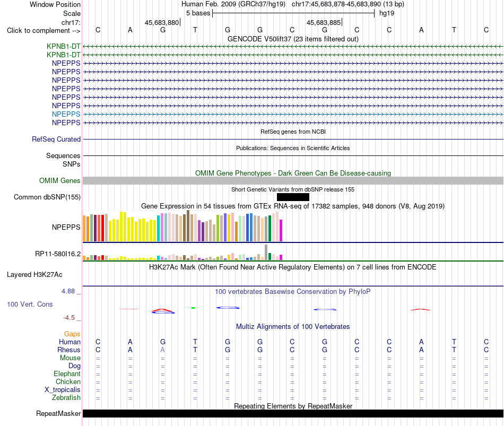Viewport: 504px width, 426px height.
Task: Click the magenta bar in NPEPPS GTEx chart
Action: (281, 231)
